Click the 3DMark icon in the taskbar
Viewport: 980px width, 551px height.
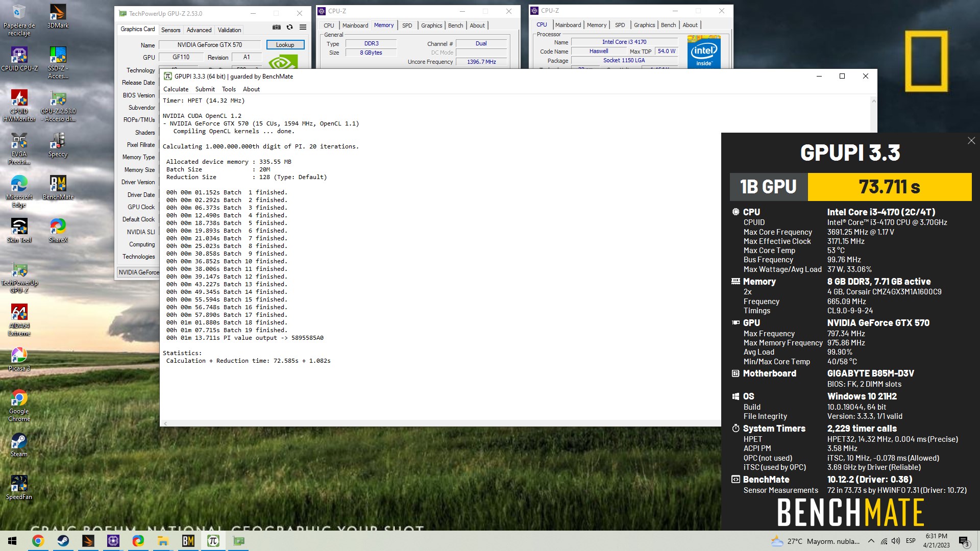click(x=88, y=541)
